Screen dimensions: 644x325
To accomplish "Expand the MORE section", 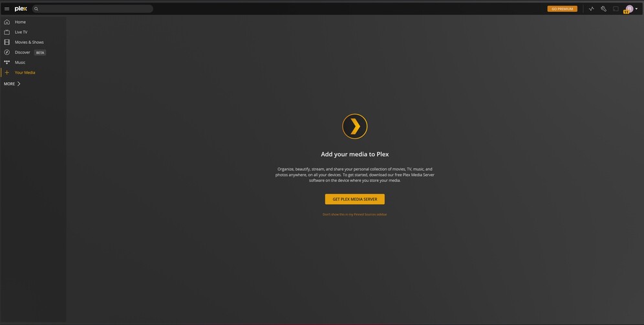I will [x=12, y=84].
